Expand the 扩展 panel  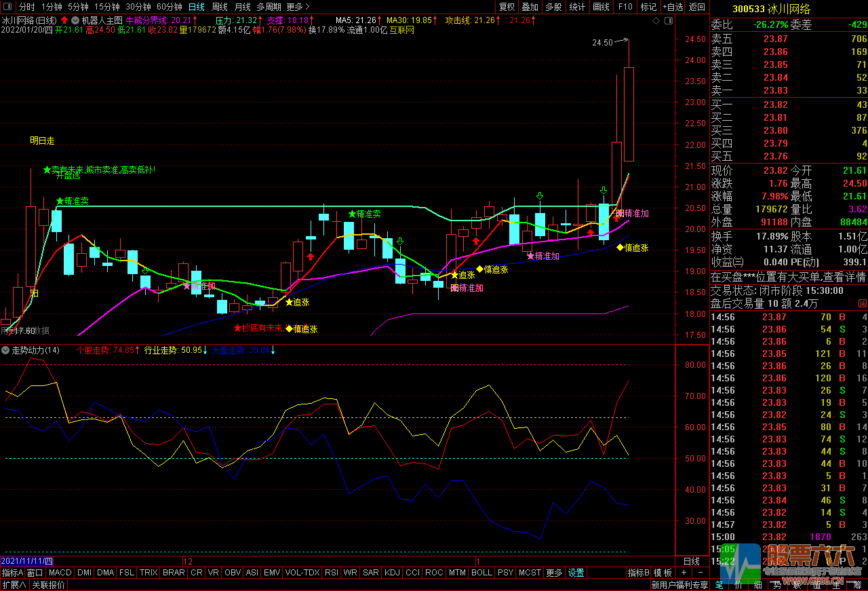pyautogui.click(x=14, y=585)
